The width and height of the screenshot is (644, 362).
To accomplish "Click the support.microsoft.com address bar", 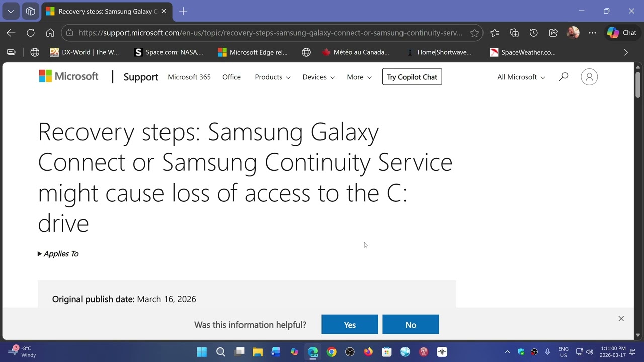I will click(270, 33).
